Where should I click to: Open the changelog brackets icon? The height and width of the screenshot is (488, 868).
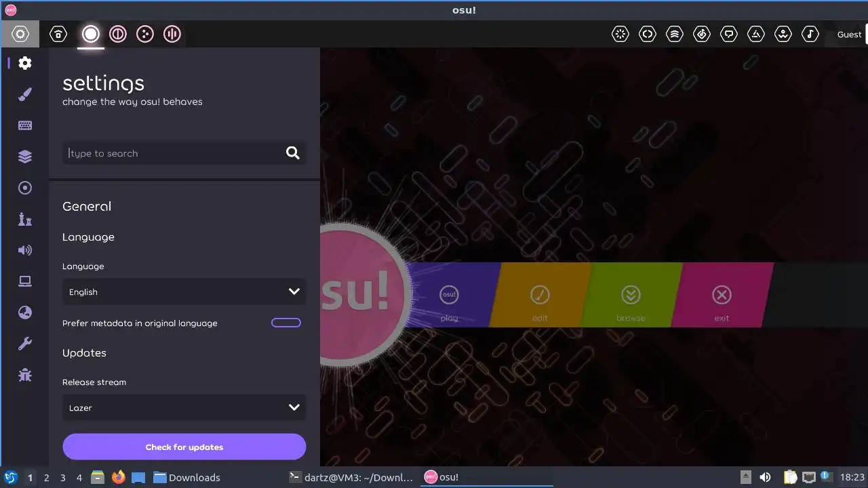click(648, 34)
